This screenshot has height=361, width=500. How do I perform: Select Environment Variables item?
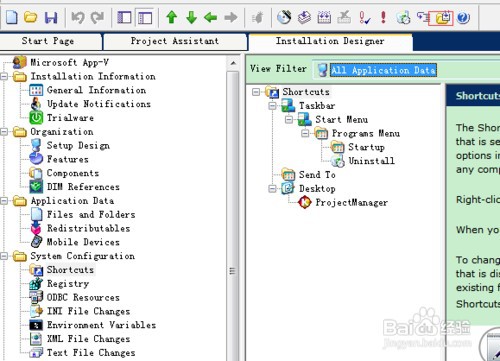[101, 325]
